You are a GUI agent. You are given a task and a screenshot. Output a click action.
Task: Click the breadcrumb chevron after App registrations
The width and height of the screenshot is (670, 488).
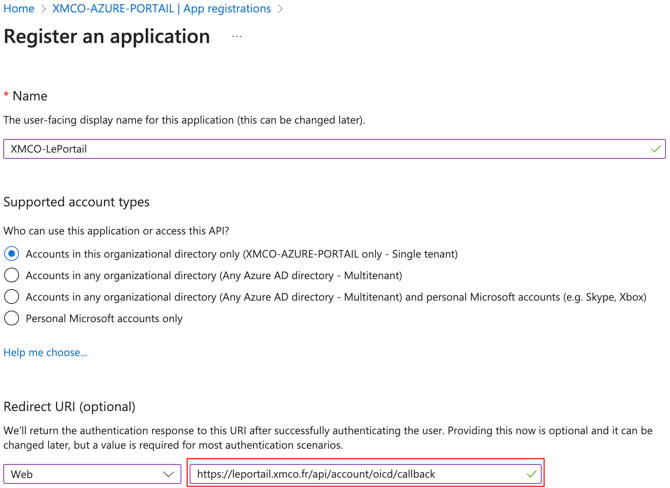tap(281, 9)
